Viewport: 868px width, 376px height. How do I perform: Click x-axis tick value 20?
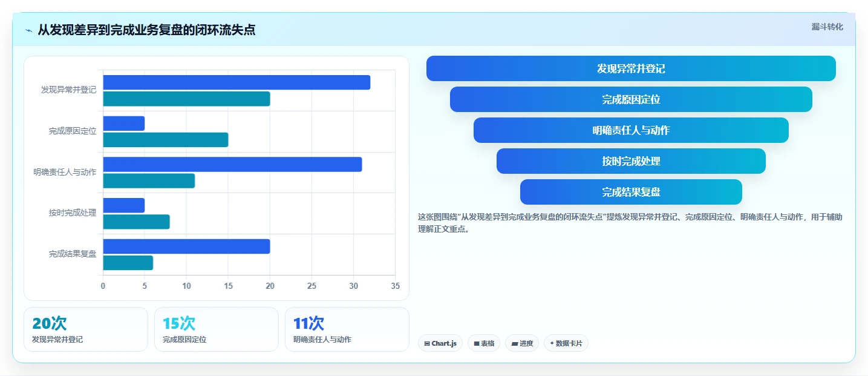coord(270,286)
